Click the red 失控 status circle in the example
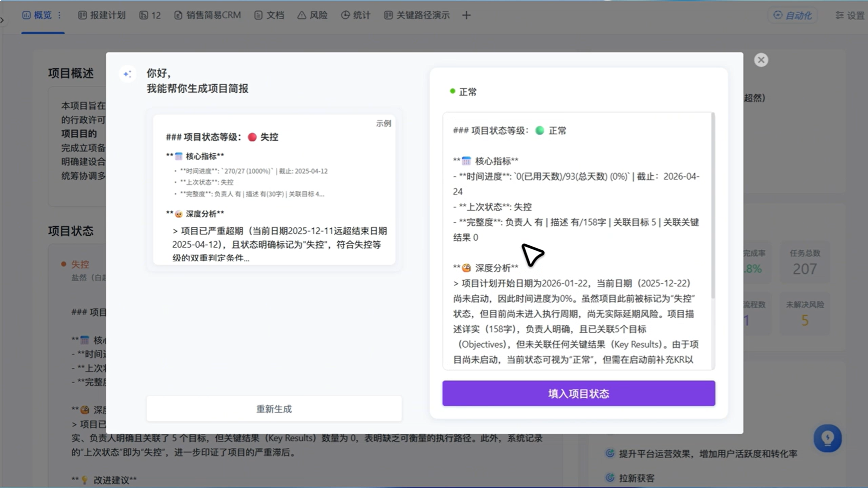The height and width of the screenshot is (488, 868). pos(252,137)
